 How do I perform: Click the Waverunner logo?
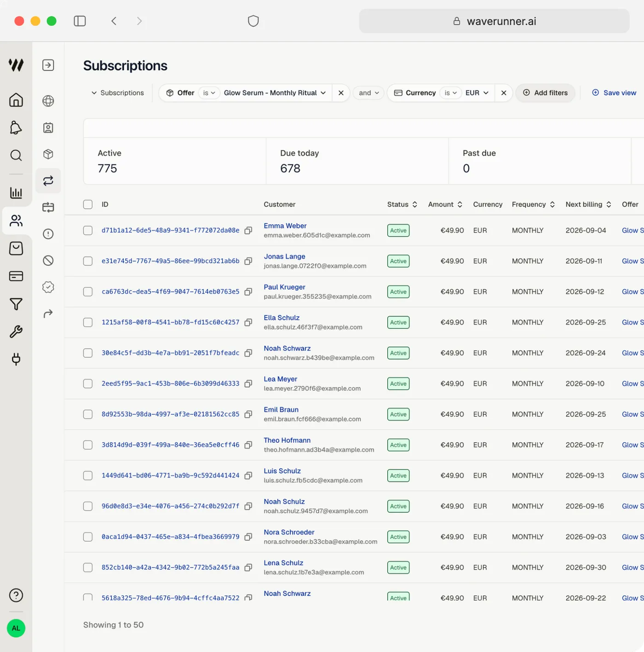(x=16, y=65)
